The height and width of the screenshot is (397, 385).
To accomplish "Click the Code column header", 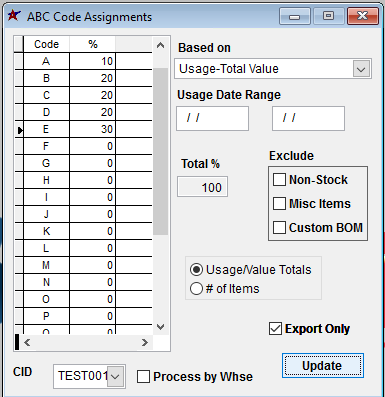I will tap(46, 44).
